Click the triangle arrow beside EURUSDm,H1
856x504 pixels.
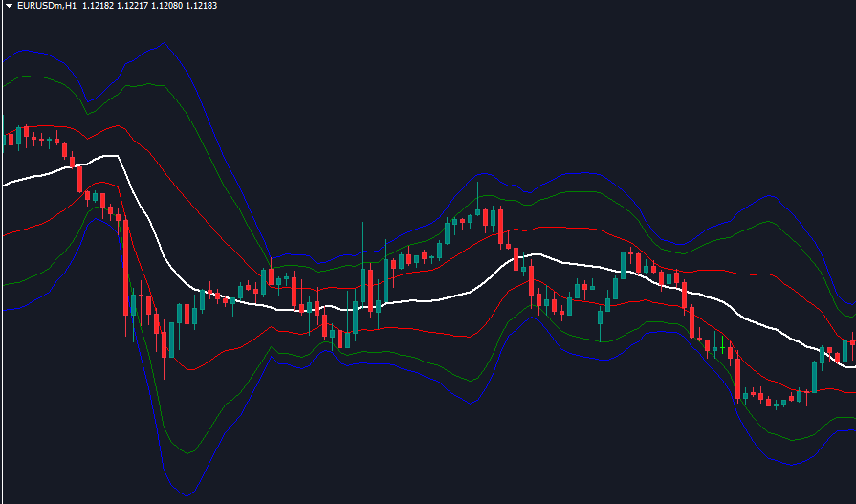point(9,6)
